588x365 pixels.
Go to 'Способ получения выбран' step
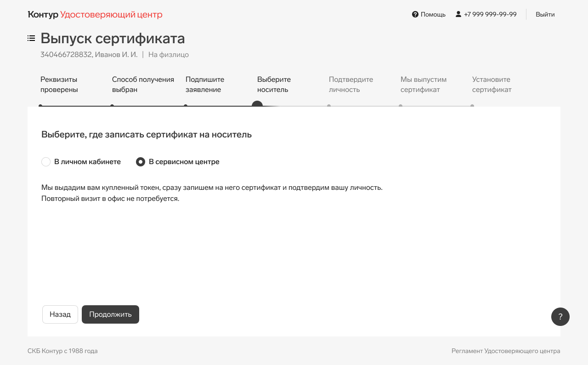[143, 85]
